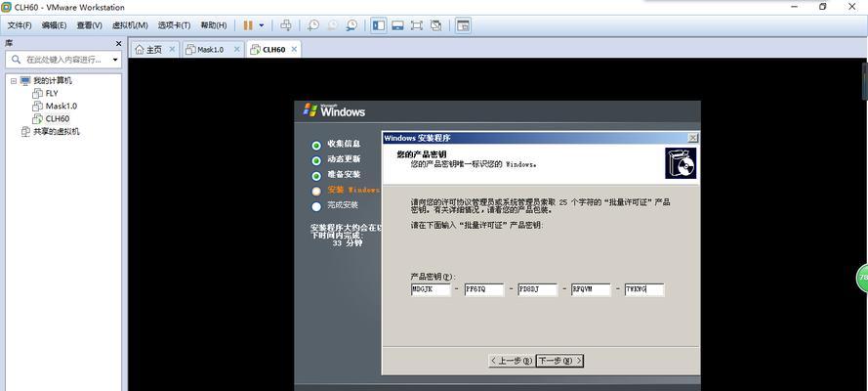Close the Windows 安装程序 dialog
Screen dimensions: 868x391
[692, 138]
